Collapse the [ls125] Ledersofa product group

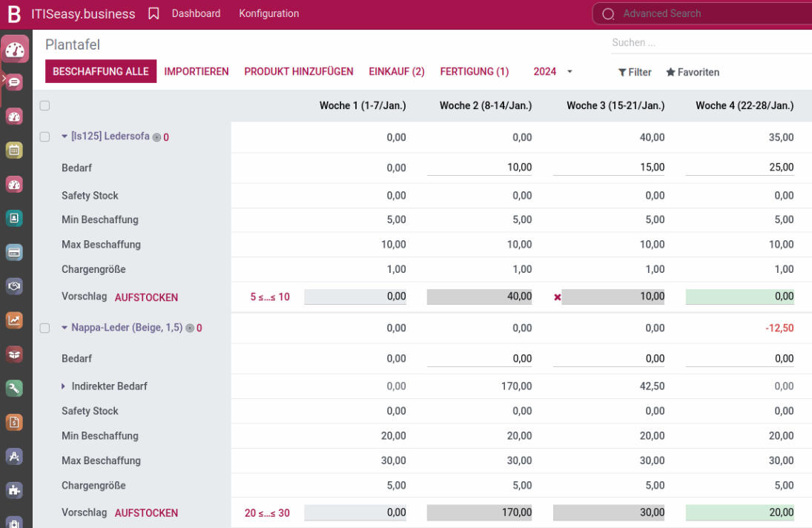[x=65, y=136]
